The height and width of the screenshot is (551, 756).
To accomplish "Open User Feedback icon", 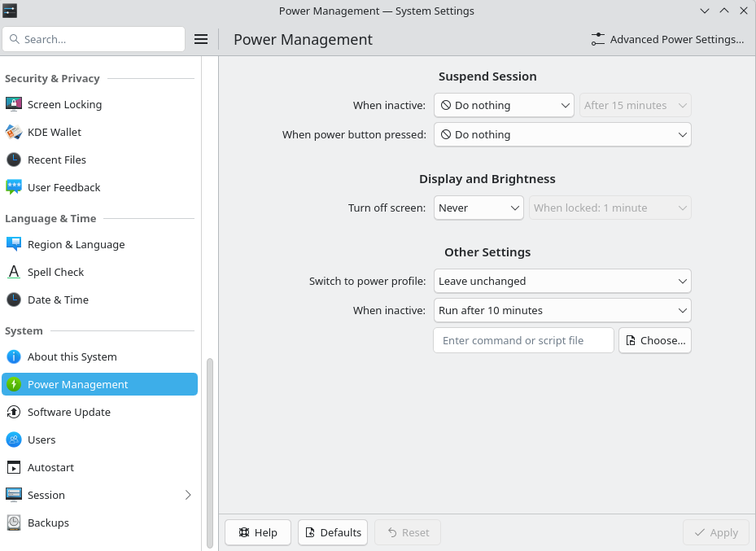I will pyautogui.click(x=14, y=187).
